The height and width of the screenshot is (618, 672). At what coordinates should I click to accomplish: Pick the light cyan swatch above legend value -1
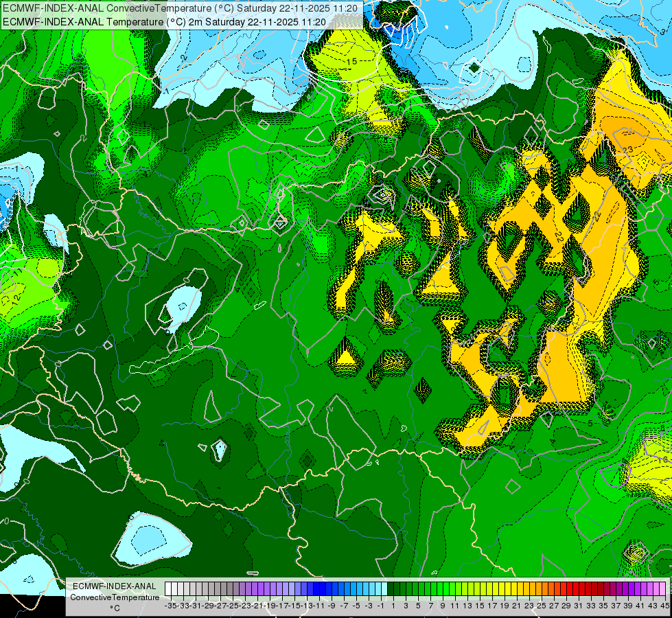[x=378, y=589]
